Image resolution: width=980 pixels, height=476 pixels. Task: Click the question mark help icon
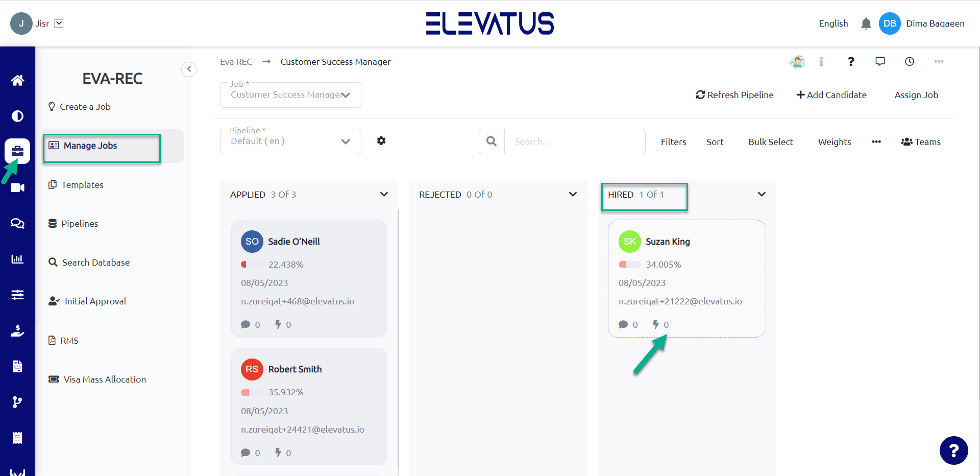[x=851, y=61]
